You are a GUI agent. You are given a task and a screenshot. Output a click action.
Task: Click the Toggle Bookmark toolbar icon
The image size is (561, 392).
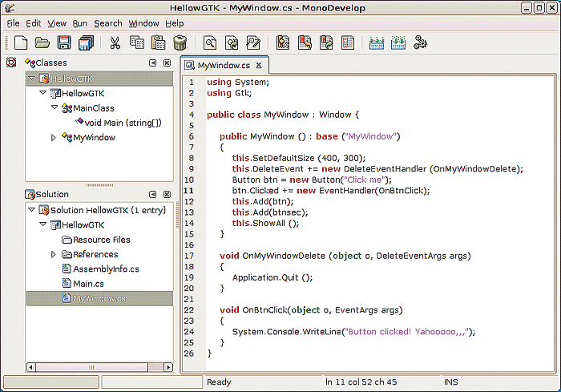[x=283, y=42]
